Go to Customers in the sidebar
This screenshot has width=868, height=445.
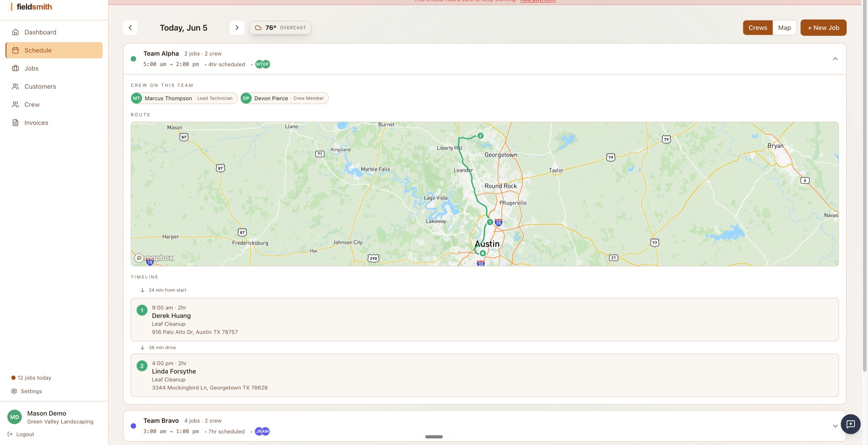(x=54, y=86)
